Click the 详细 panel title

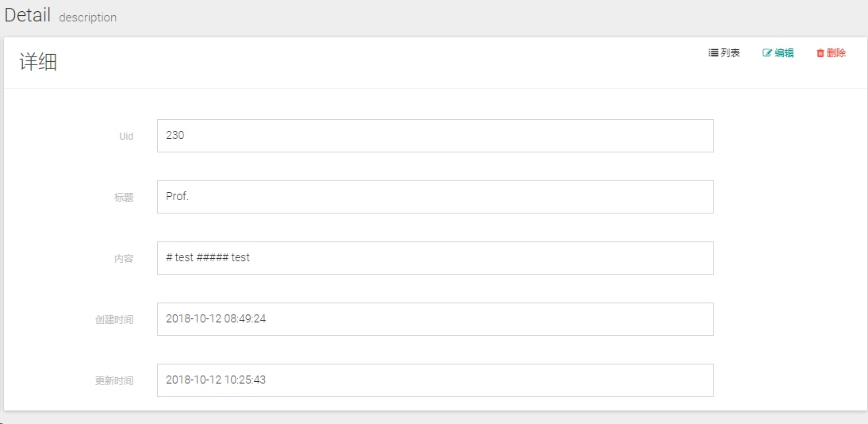tap(38, 63)
